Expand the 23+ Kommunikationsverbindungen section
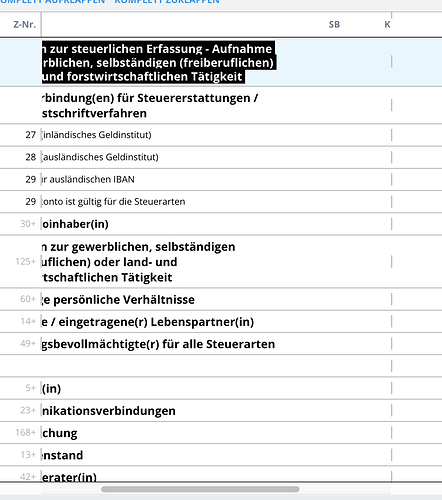The height and width of the screenshot is (500, 442). point(221,410)
